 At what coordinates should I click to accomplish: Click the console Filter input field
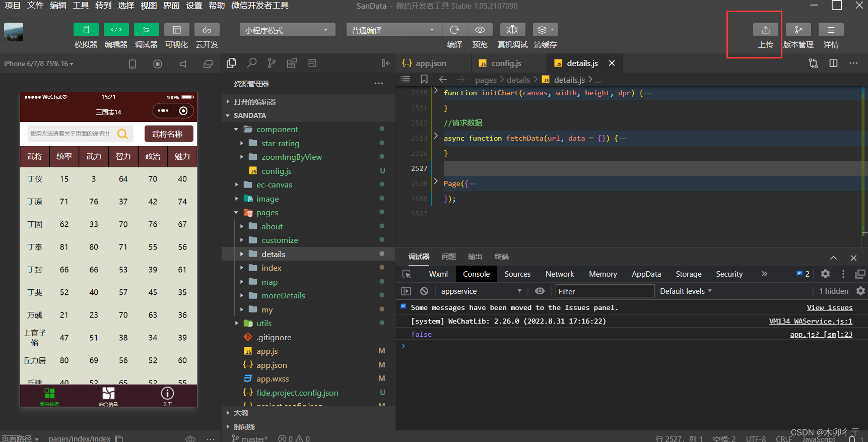pos(605,291)
